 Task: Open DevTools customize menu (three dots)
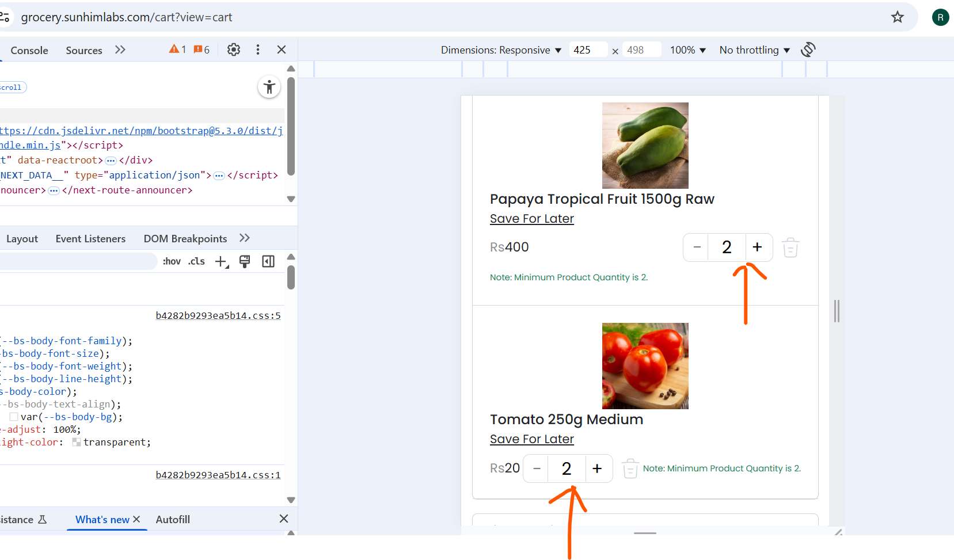258,49
